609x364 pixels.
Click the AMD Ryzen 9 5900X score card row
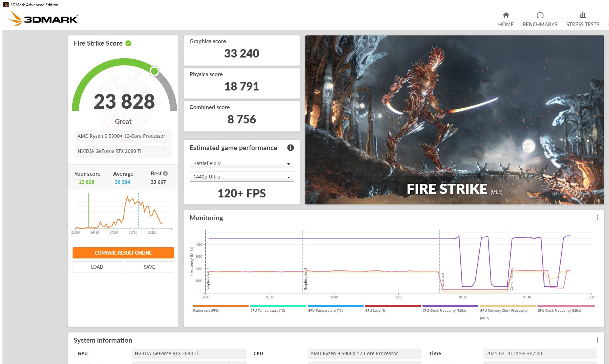[x=123, y=136]
